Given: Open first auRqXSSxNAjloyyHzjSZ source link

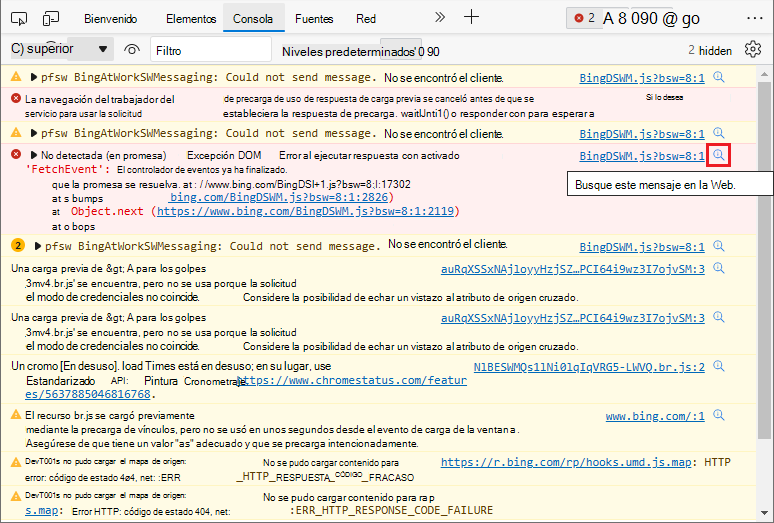Looking at the screenshot, I should (573, 269).
